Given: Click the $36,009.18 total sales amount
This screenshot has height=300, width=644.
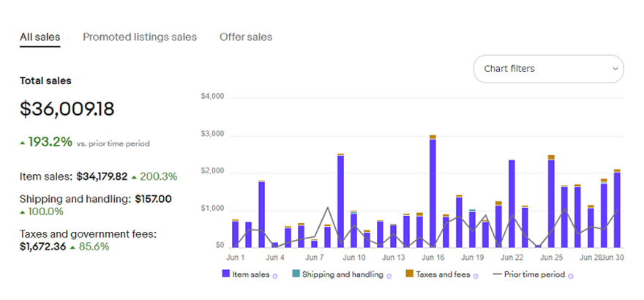Looking at the screenshot, I should pos(67,109).
